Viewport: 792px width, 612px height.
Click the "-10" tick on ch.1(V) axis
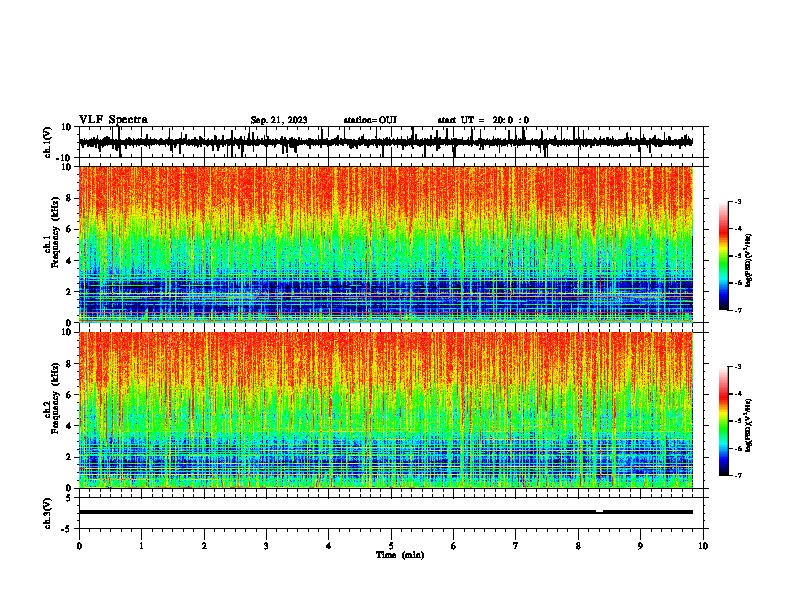point(65,158)
